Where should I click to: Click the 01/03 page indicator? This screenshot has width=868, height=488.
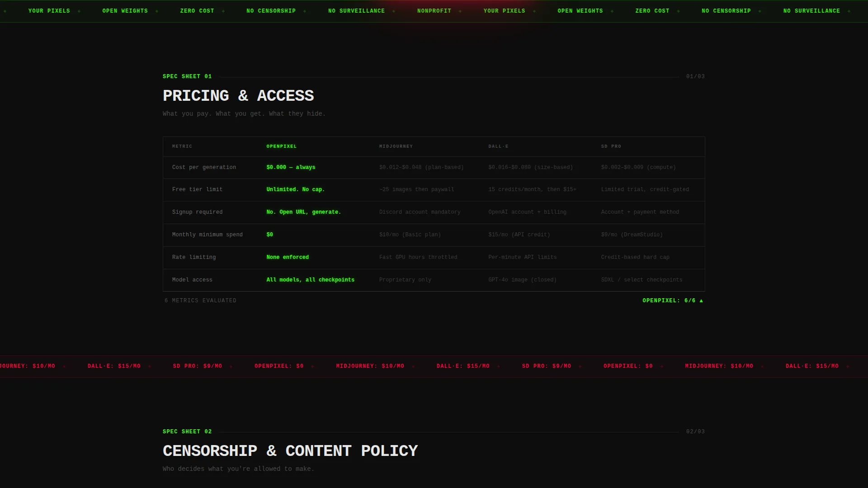click(x=695, y=76)
